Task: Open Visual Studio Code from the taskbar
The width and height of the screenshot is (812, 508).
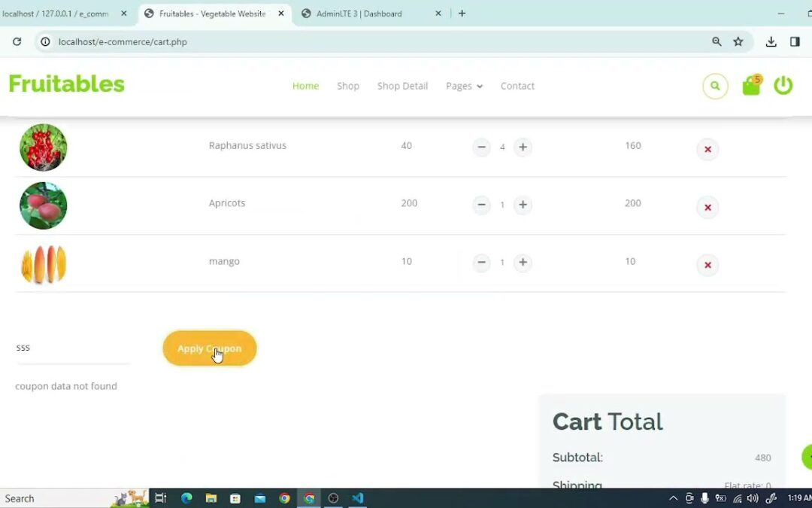Action: [358, 498]
